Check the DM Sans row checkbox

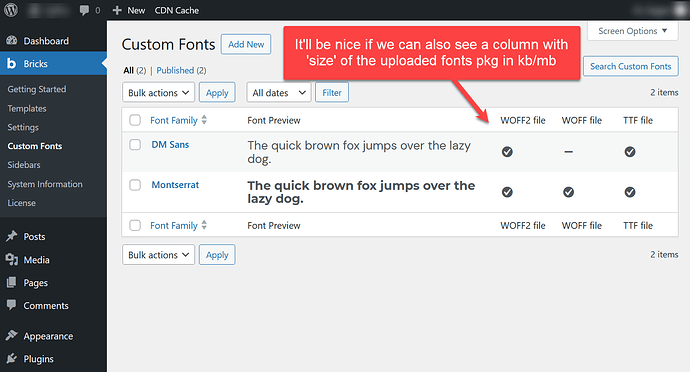135,145
